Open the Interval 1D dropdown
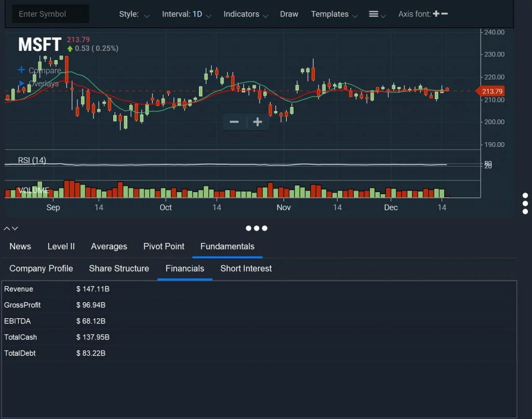Image resolution: width=532 pixels, height=419 pixels. pyautogui.click(x=187, y=14)
